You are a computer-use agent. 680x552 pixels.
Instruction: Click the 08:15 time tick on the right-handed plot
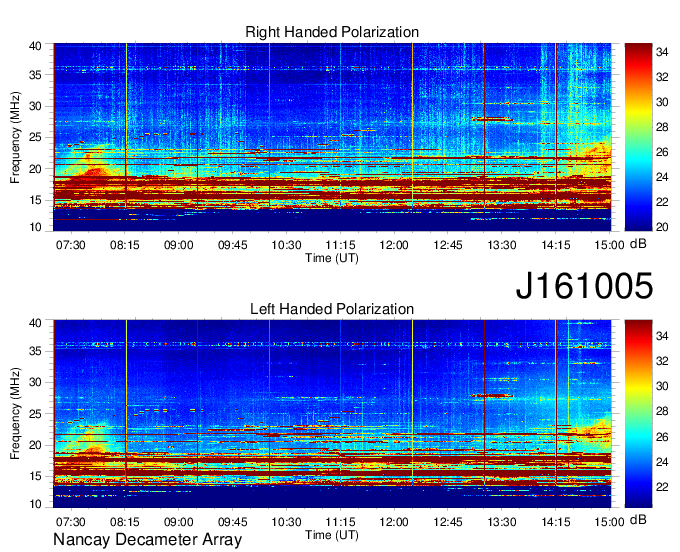pyautogui.click(x=125, y=245)
